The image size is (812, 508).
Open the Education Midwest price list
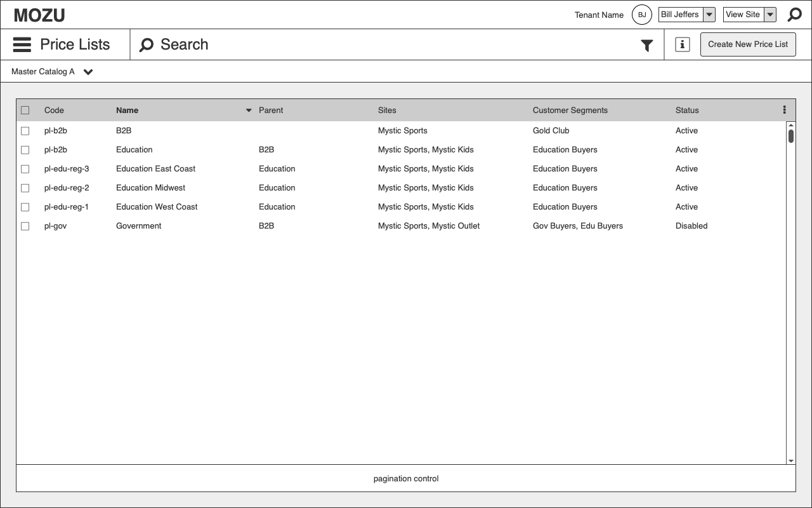point(151,188)
